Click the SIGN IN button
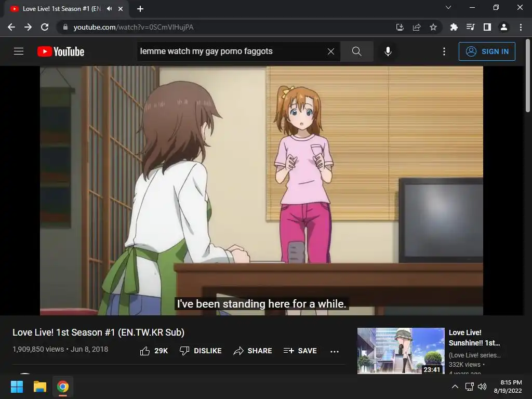The width and height of the screenshot is (532, 399). click(487, 51)
